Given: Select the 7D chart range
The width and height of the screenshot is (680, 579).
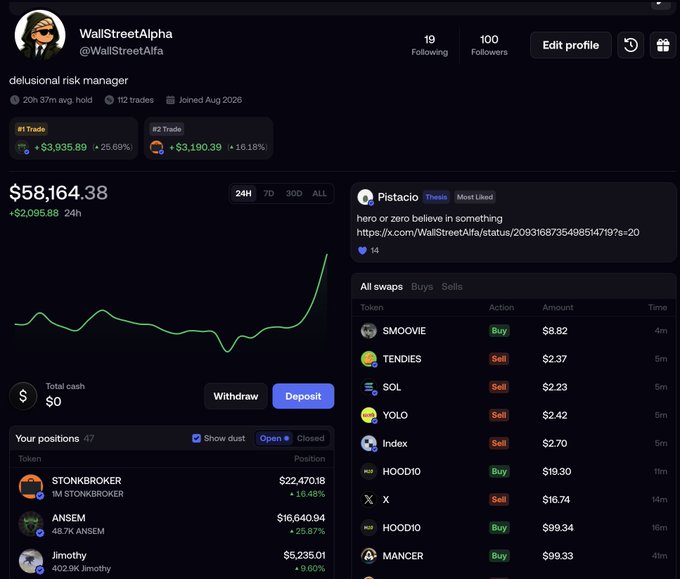Looking at the screenshot, I should click(x=269, y=193).
